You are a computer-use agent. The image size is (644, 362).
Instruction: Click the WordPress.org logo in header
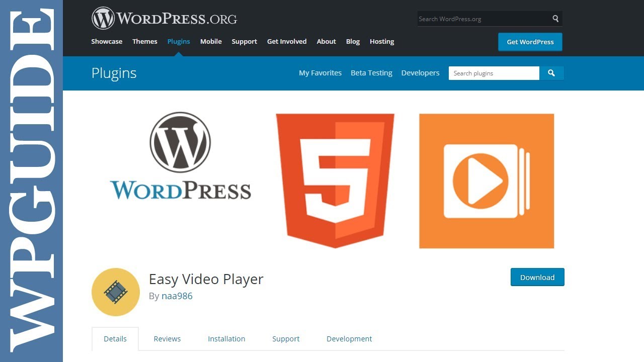164,19
